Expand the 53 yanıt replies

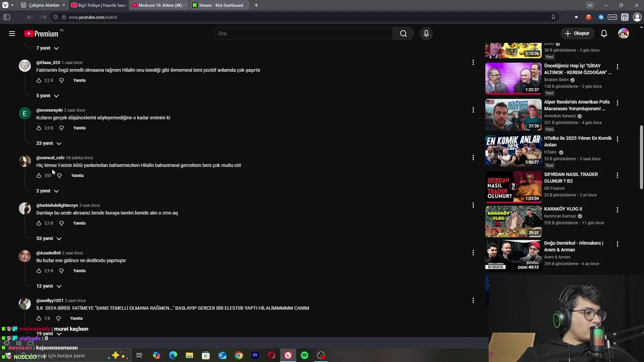click(x=49, y=238)
